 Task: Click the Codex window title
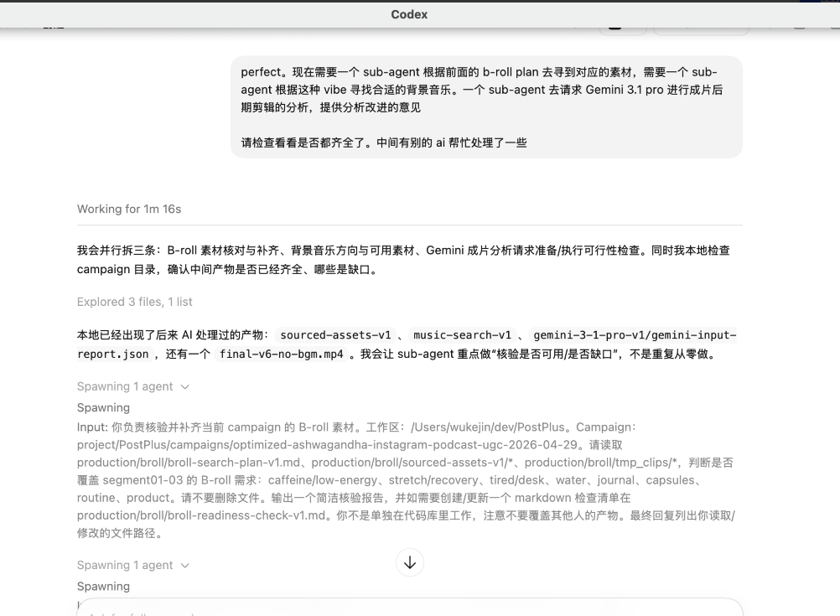coord(409,14)
